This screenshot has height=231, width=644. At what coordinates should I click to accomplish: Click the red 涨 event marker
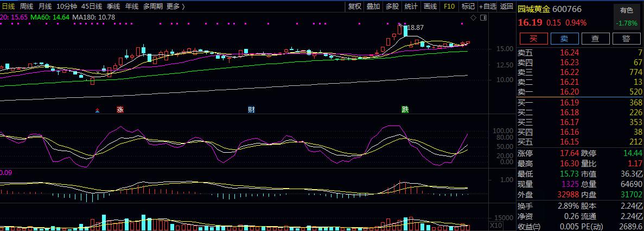(x=120, y=109)
